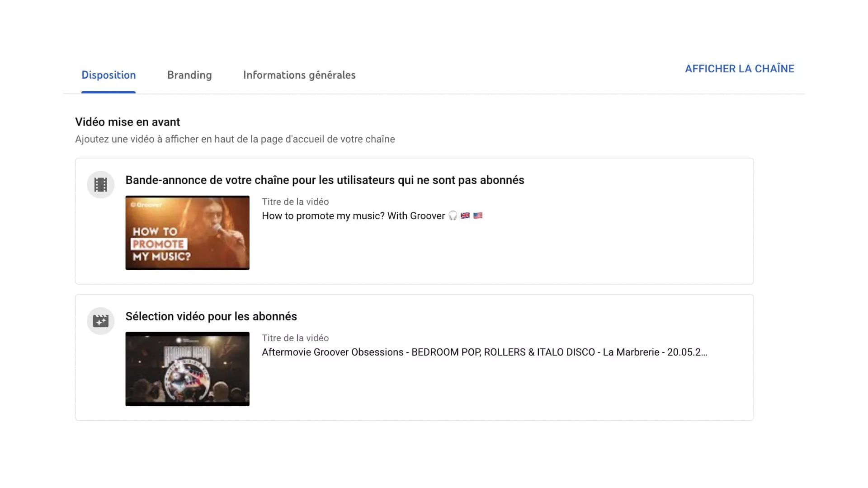Click Titre de la vidéo label under trailer
Screen dimensions: 868x488
(x=295, y=202)
